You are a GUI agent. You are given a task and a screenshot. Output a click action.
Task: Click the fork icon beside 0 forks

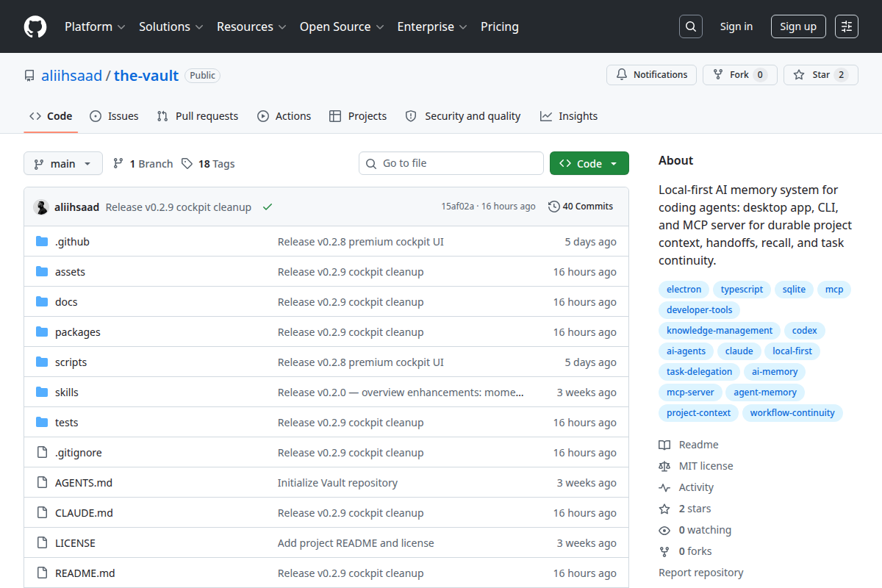click(664, 551)
